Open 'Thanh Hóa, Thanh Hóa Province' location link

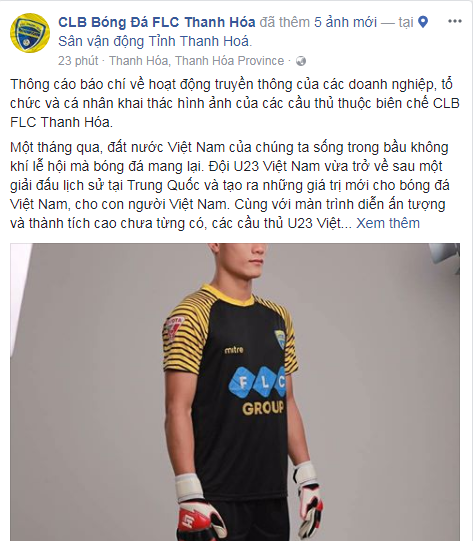(197, 61)
